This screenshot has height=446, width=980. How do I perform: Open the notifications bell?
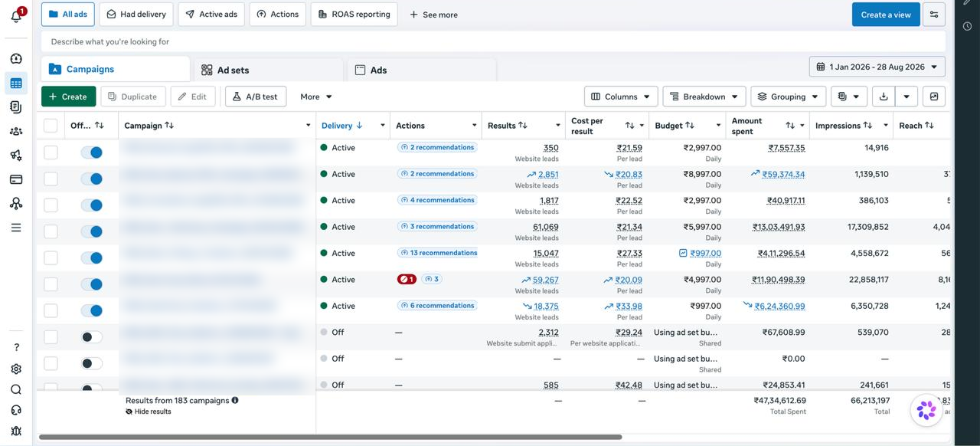click(x=16, y=15)
